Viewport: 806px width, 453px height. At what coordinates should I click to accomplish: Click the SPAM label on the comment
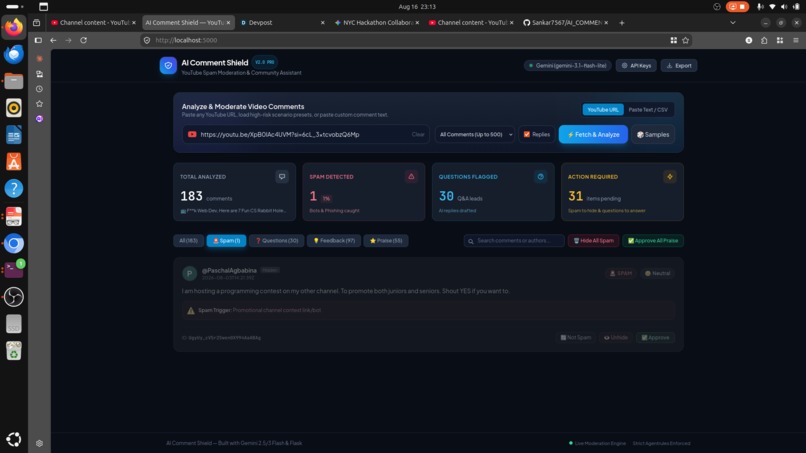pos(620,274)
